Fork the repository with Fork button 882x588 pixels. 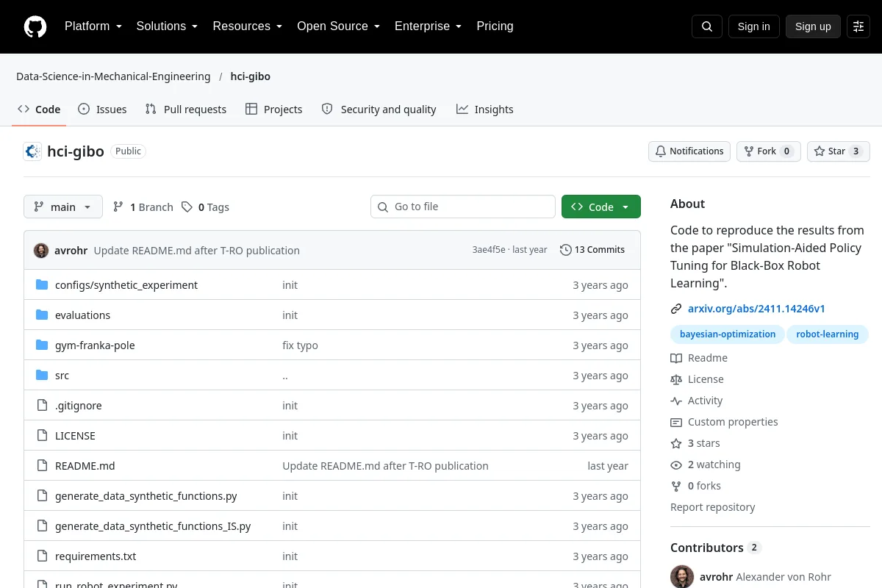(768, 151)
